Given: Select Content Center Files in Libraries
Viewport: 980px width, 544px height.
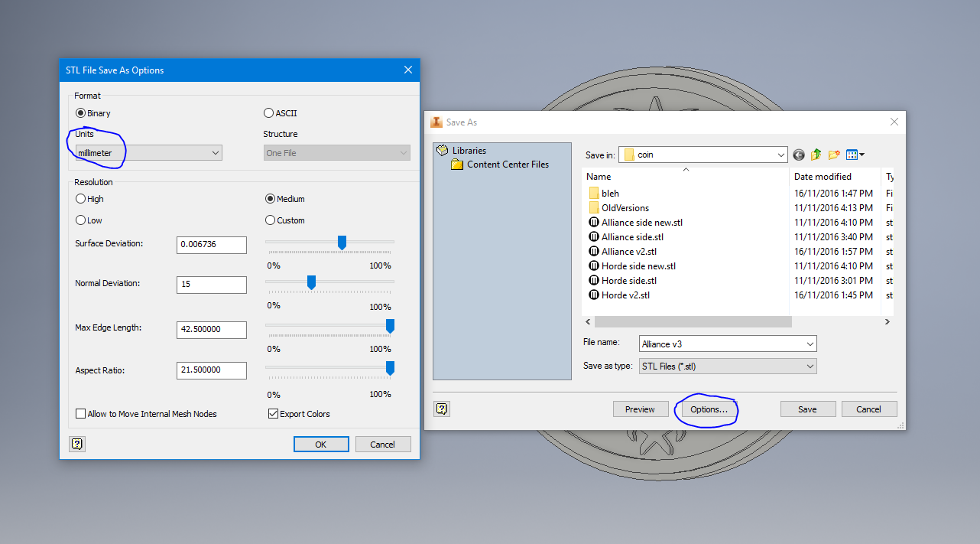Looking at the screenshot, I should tap(508, 164).
